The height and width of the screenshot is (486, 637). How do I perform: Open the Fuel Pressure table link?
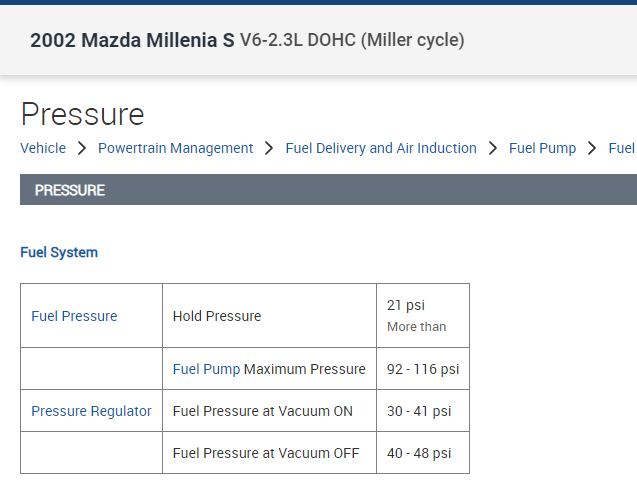(74, 316)
